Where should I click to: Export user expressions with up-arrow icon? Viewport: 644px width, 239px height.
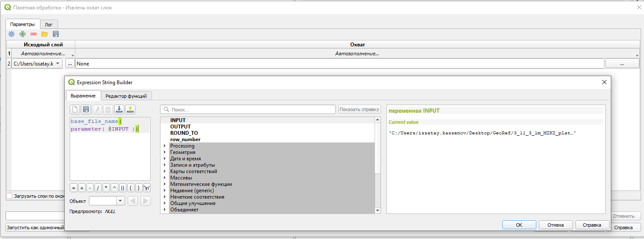coord(130,110)
